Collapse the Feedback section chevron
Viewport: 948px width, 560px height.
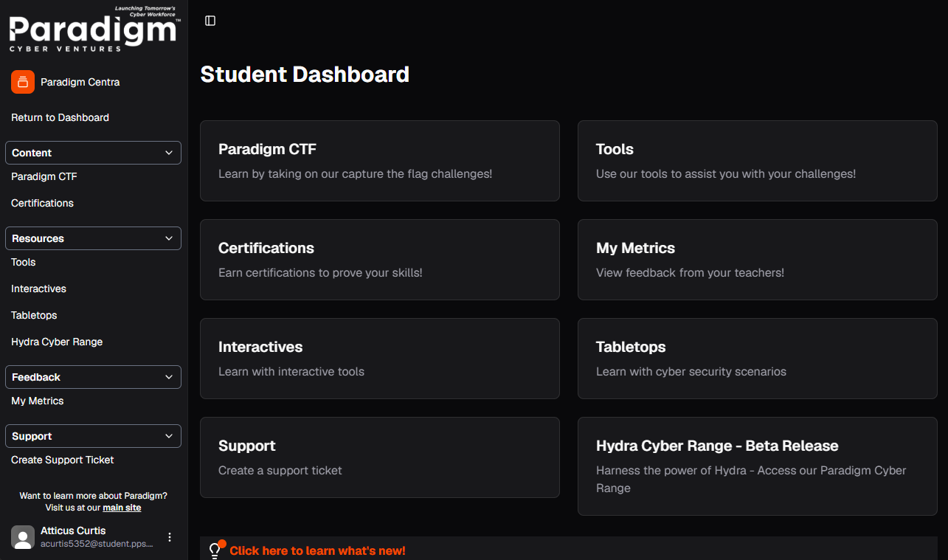[x=169, y=377]
